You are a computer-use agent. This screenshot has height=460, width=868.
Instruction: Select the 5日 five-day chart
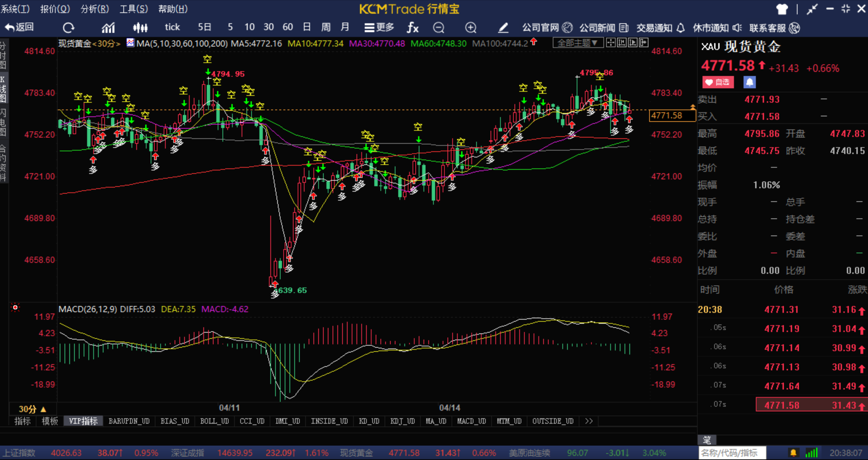coord(205,27)
